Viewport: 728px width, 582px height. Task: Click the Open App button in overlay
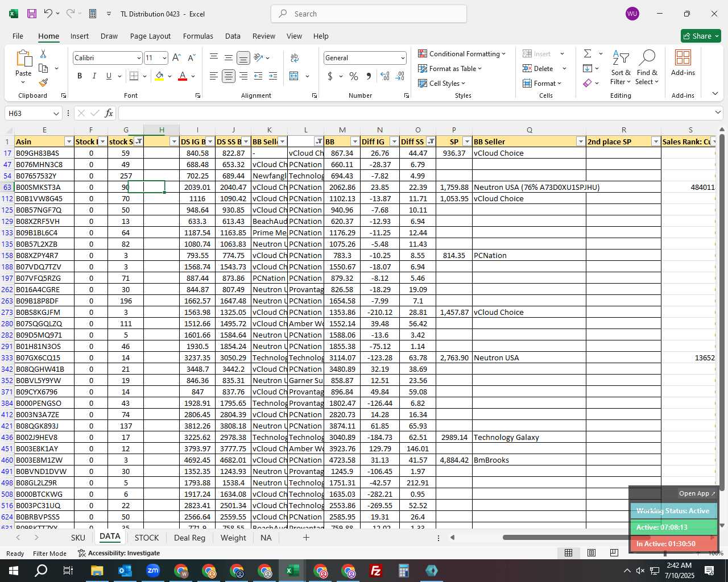(697, 493)
